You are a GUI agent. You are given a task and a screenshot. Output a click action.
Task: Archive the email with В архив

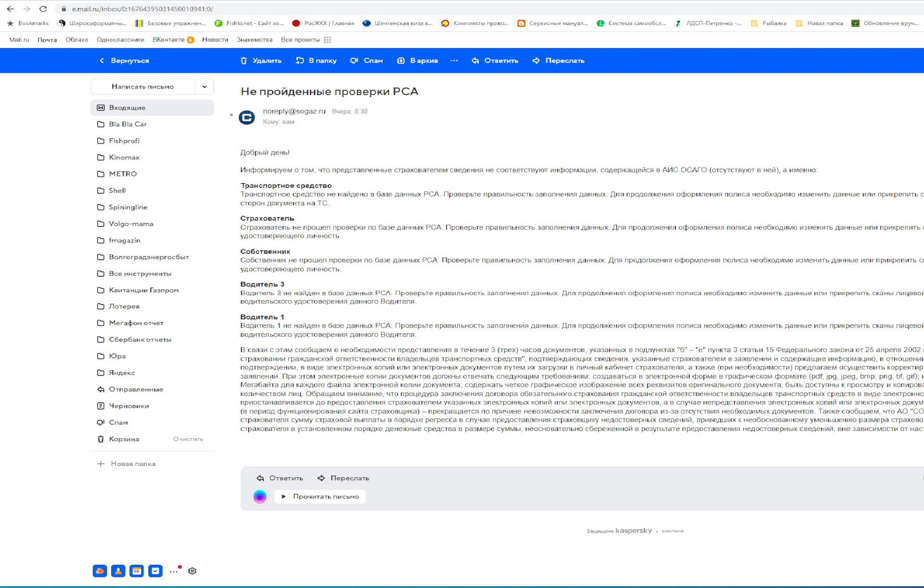tap(417, 61)
